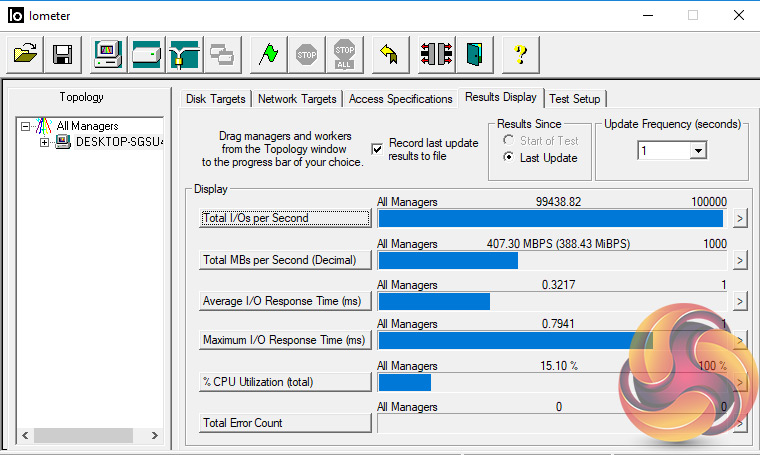Click arrow button beside Total I/Os bar

pyautogui.click(x=739, y=219)
